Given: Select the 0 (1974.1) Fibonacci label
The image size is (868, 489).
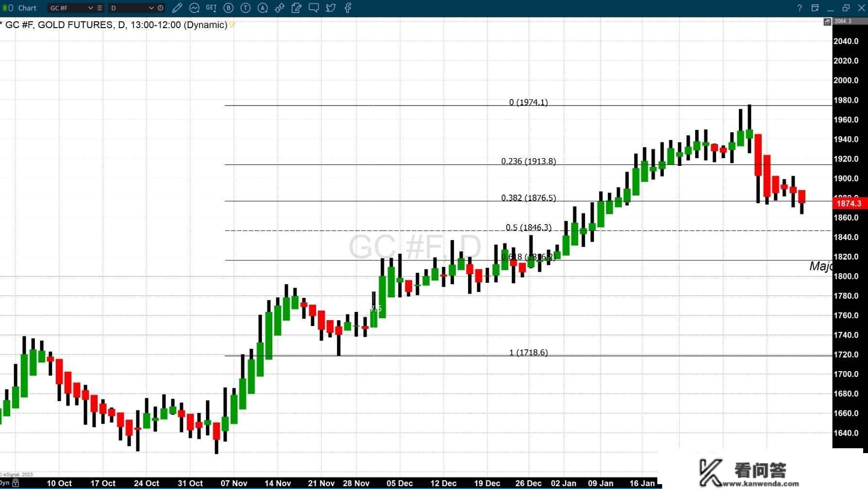Looking at the screenshot, I should coord(528,102).
